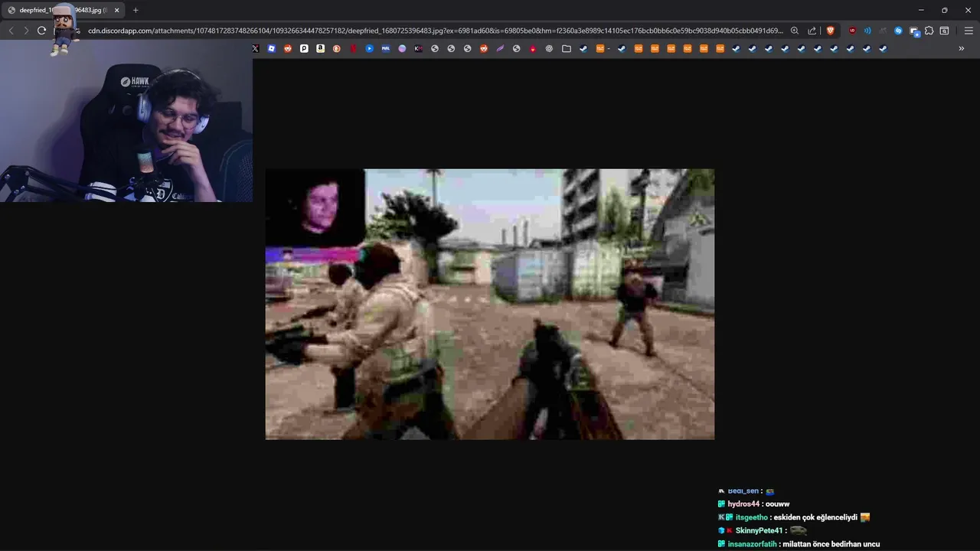
Task: Open the blue play-button bookmark
Action: (369, 48)
